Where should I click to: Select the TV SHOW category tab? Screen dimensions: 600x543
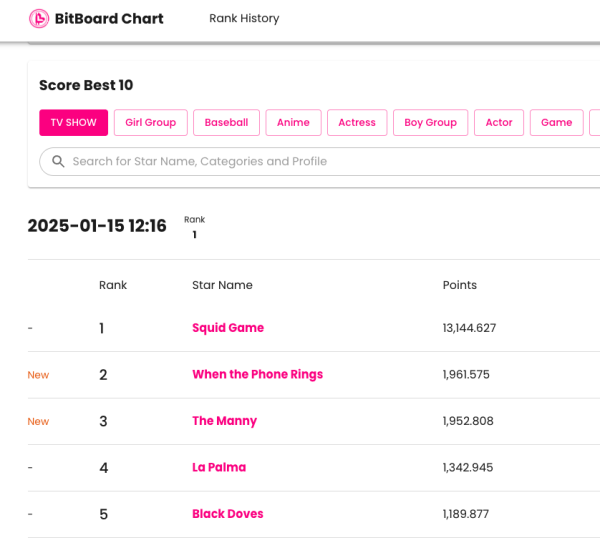[x=73, y=123]
